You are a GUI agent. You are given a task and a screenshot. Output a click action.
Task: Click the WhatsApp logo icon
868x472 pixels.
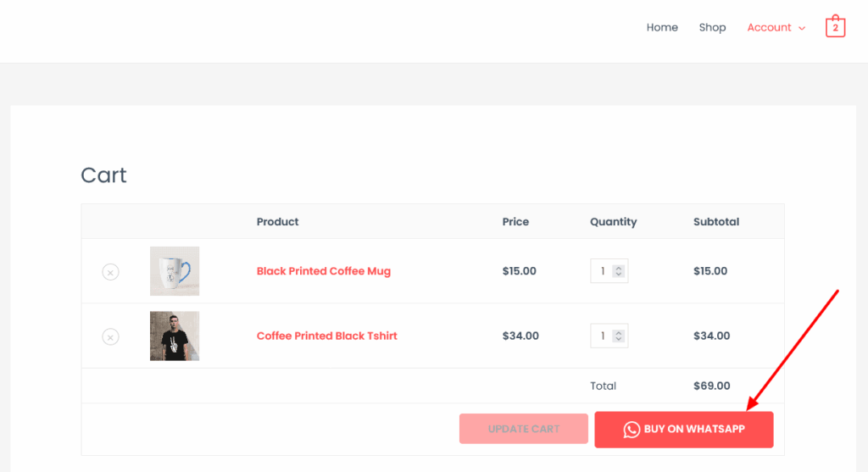632,430
